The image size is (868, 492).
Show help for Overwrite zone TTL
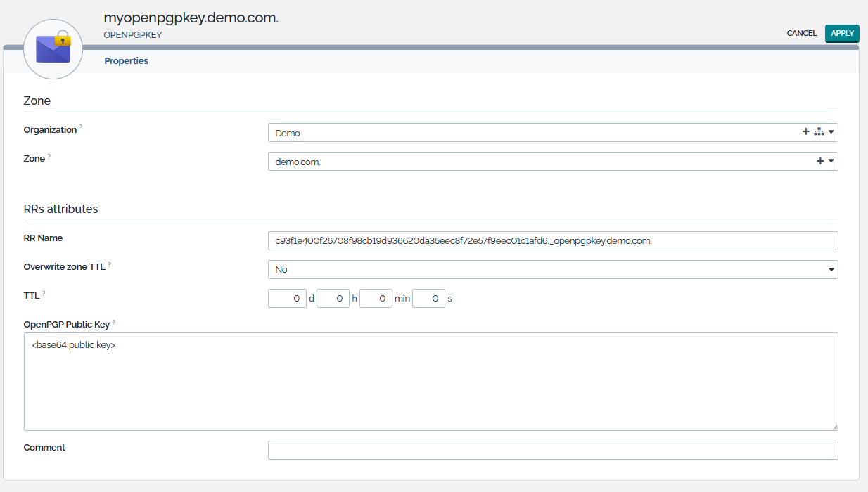pos(110,265)
